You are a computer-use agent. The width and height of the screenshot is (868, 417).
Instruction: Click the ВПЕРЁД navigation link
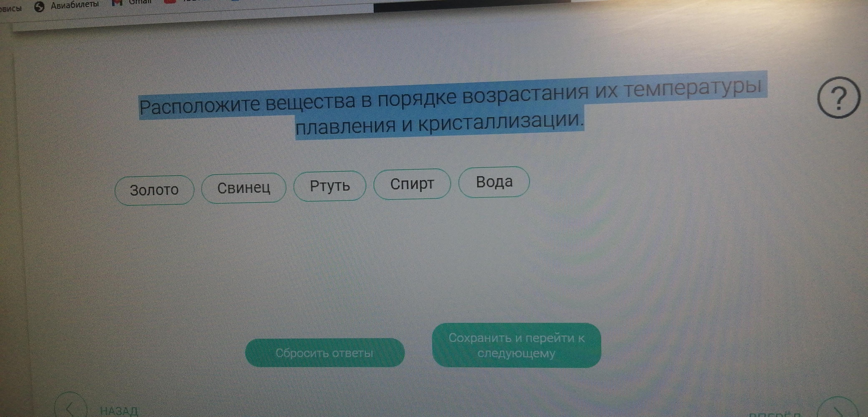[x=775, y=414]
